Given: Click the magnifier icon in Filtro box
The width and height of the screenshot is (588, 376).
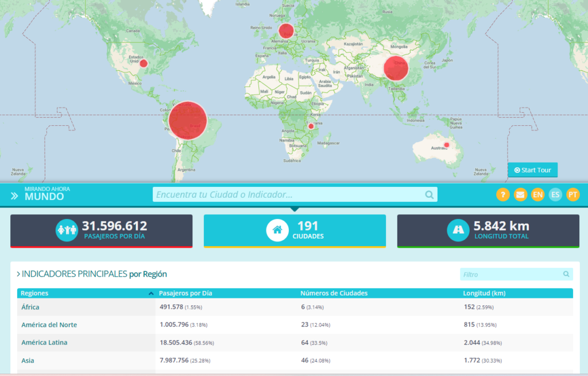Looking at the screenshot, I should tap(566, 274).
